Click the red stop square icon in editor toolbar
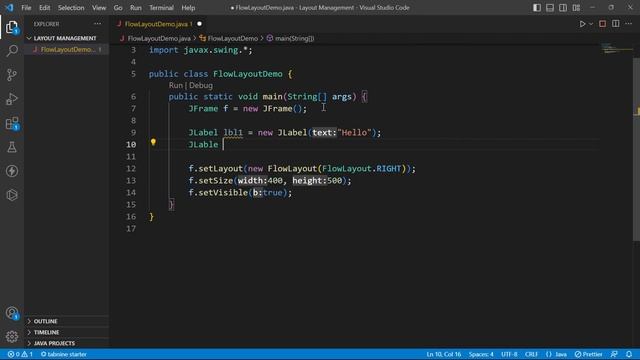 point(602,24)
